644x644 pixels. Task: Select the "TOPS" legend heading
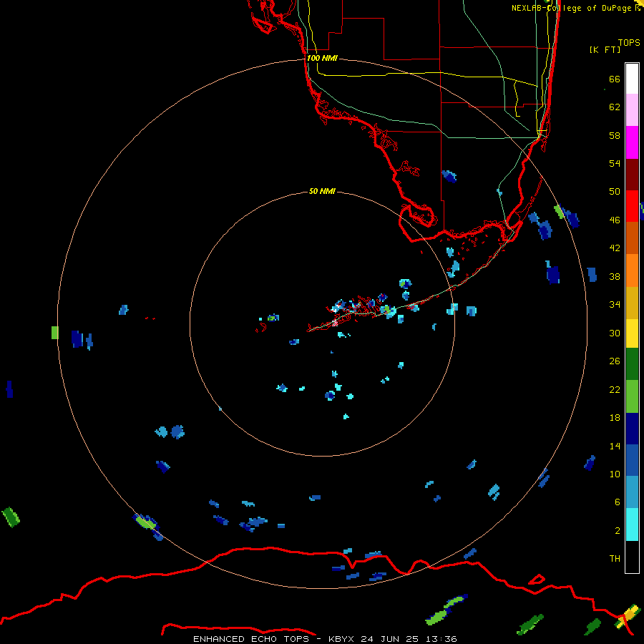click(x=629, y=43)
